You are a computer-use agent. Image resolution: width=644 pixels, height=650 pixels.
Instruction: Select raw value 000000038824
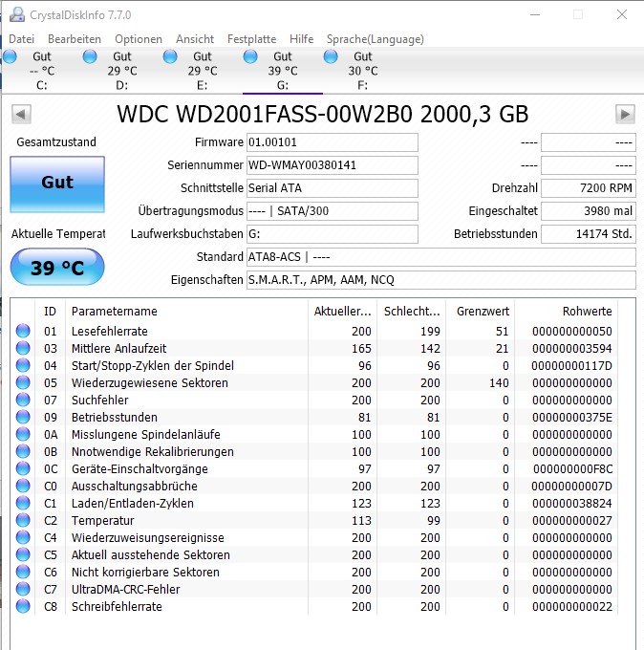pyautogui.click(x=572, y=503)
